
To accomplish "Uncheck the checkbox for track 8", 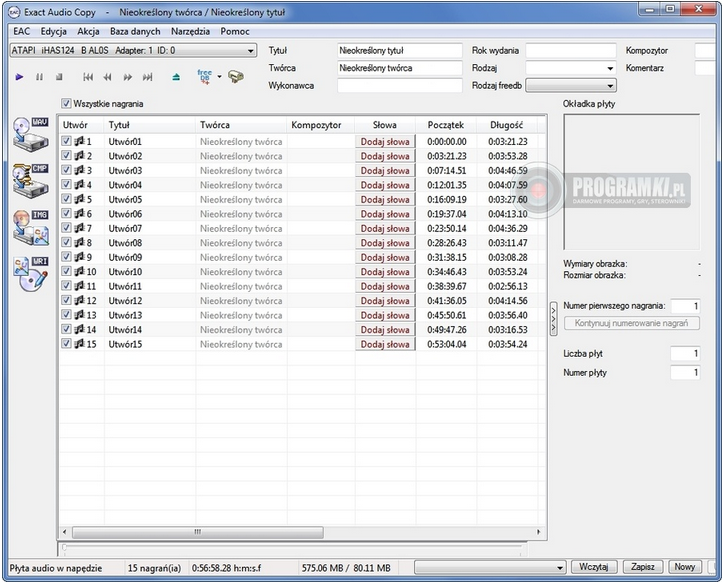I will [x=66, y=242].
